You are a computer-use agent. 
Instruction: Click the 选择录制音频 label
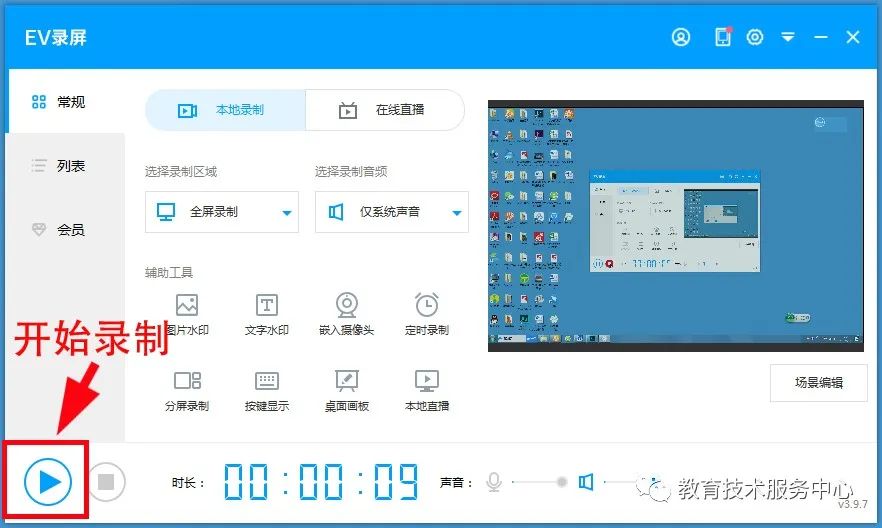[351, 172]
